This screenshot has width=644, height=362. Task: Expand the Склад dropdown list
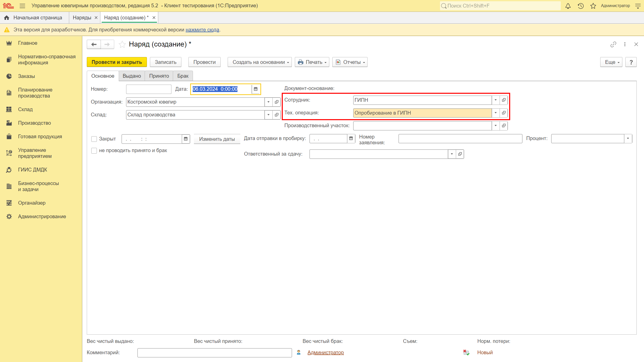(269, 115)
